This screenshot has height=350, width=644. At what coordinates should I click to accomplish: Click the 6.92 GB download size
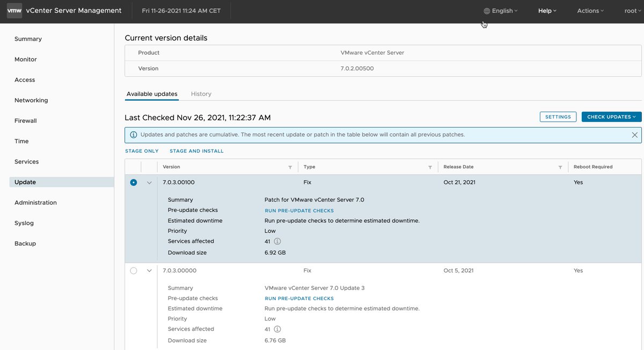pos(275,252)
